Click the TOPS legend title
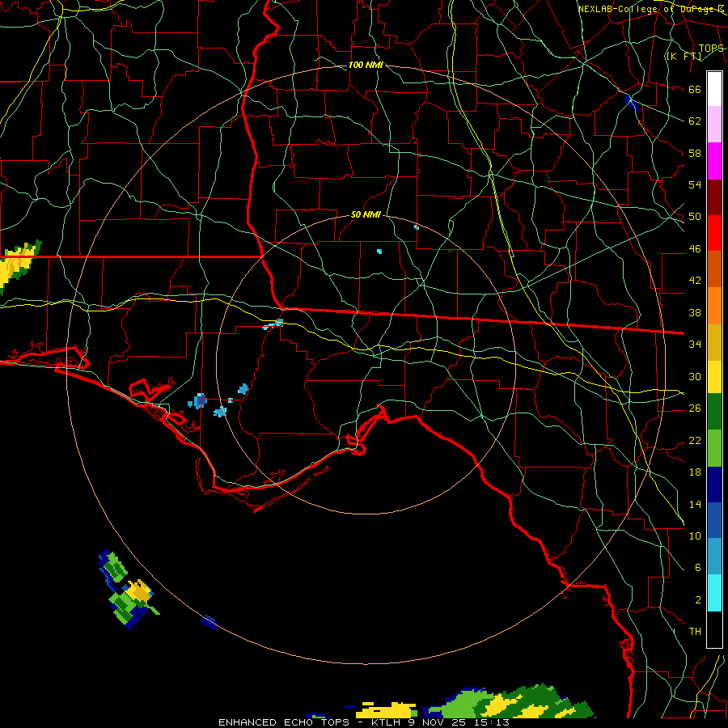 [711, 49]
